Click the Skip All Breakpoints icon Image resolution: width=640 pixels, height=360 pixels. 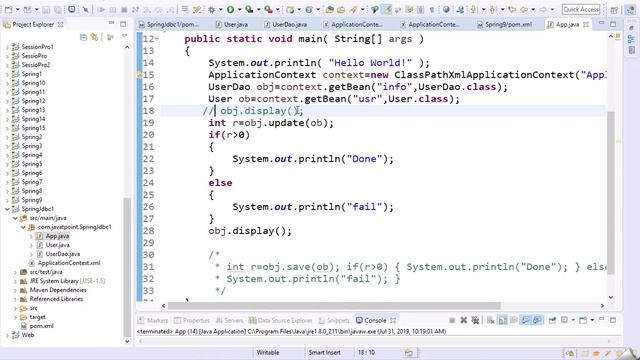tap(86, 9)
